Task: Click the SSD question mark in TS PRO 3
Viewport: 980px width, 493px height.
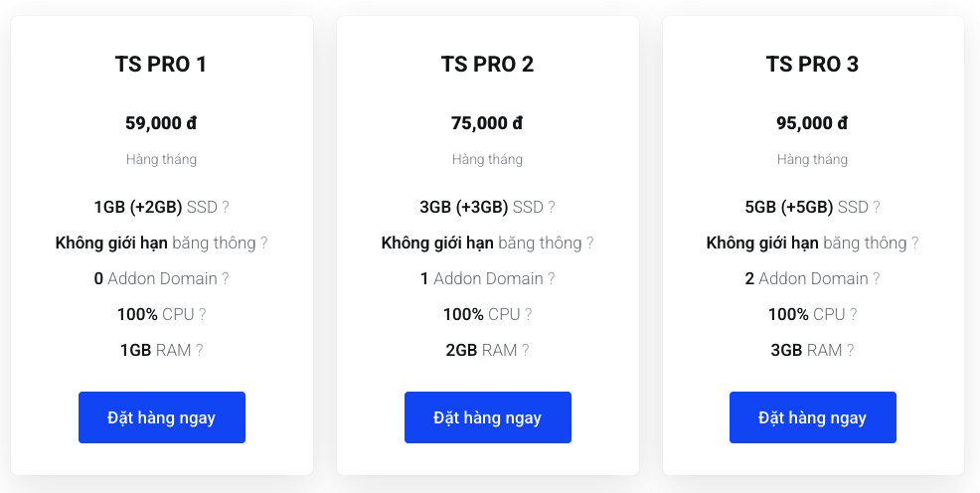Action: (877, 207)
